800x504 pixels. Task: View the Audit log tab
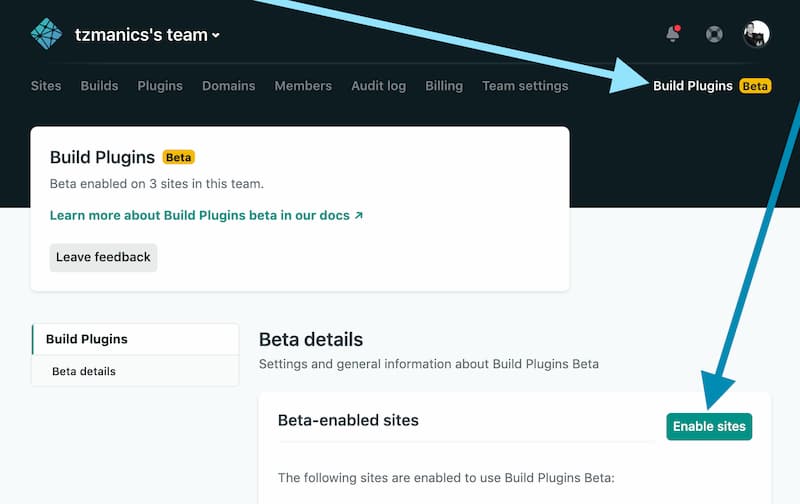pos(378,86)
